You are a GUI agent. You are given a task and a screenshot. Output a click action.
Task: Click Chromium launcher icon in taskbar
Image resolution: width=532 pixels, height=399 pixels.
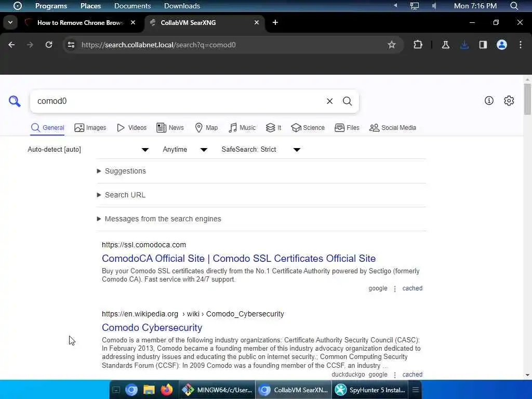131,390
